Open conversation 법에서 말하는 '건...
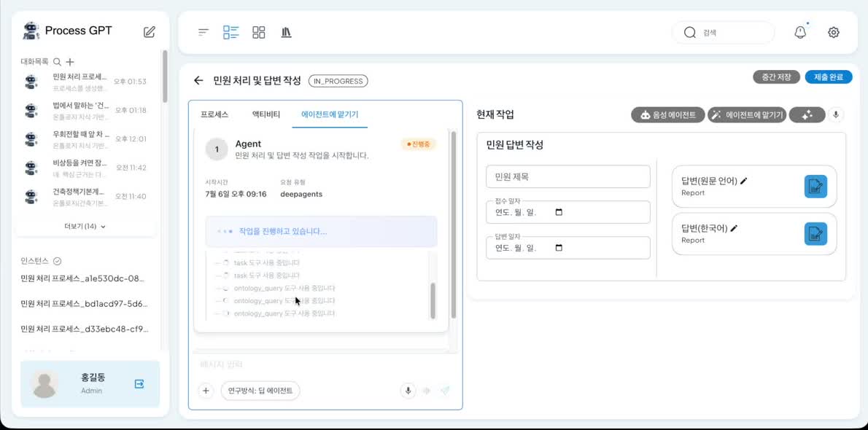The width and height of the screenshot is (868, 430). (x=85, y=110)
